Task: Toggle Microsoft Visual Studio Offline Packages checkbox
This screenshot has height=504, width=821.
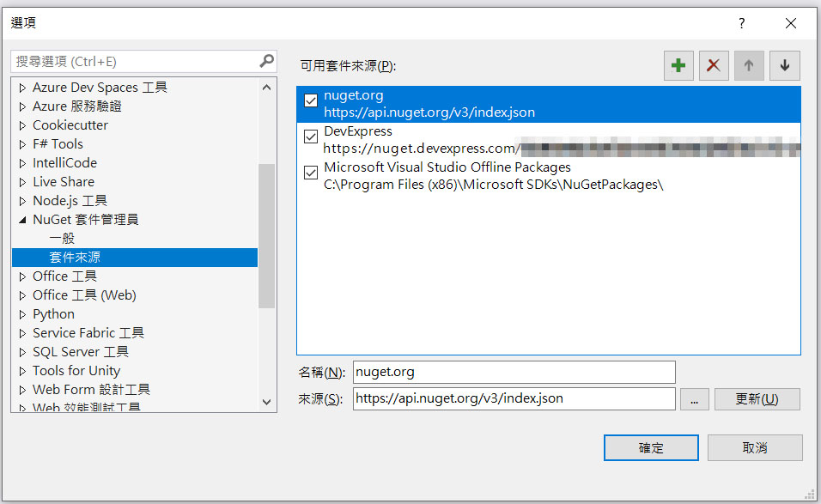Action: [311, 173]
